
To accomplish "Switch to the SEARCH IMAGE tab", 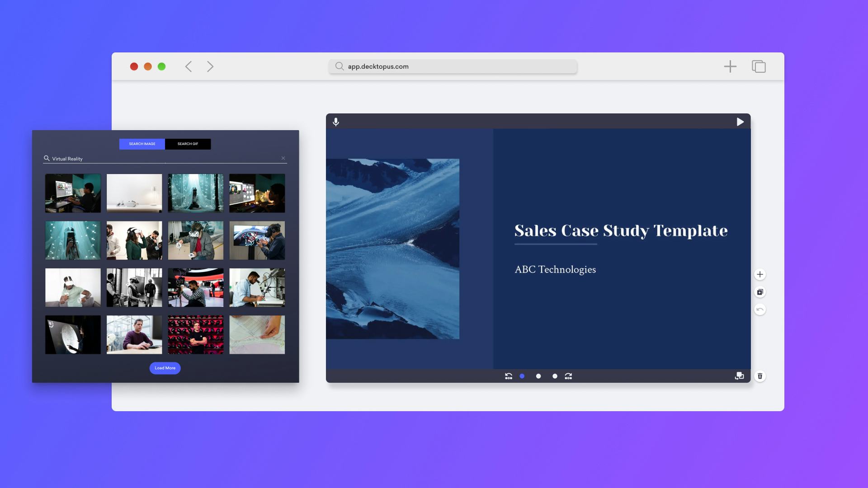I will pyautogui.click(x=142, y=144).
